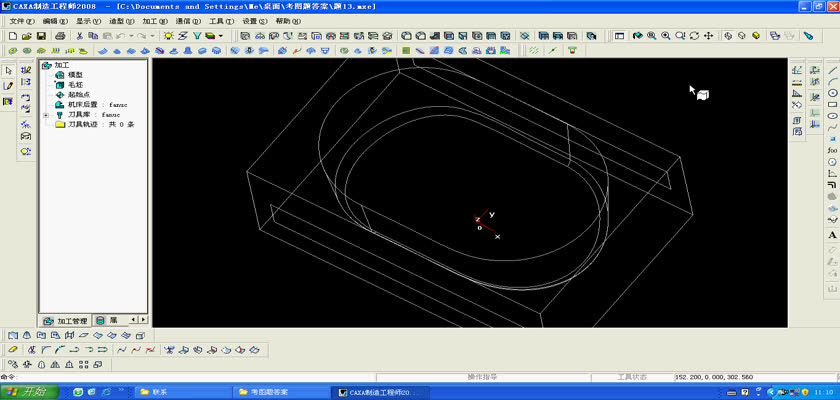This screenshot has height=400, width=840.
Task: Open the 造型 (Modeling) menu
Action: 122,21
